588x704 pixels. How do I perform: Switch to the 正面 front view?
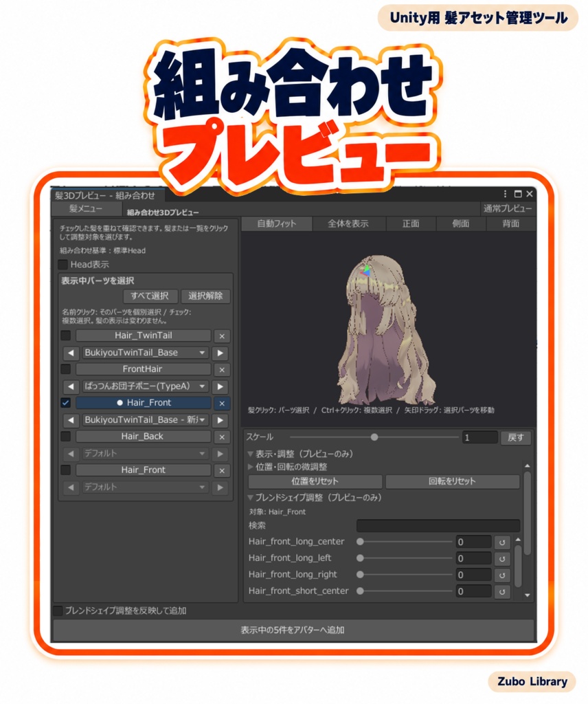pyautogui.click(x=411, y=223)
